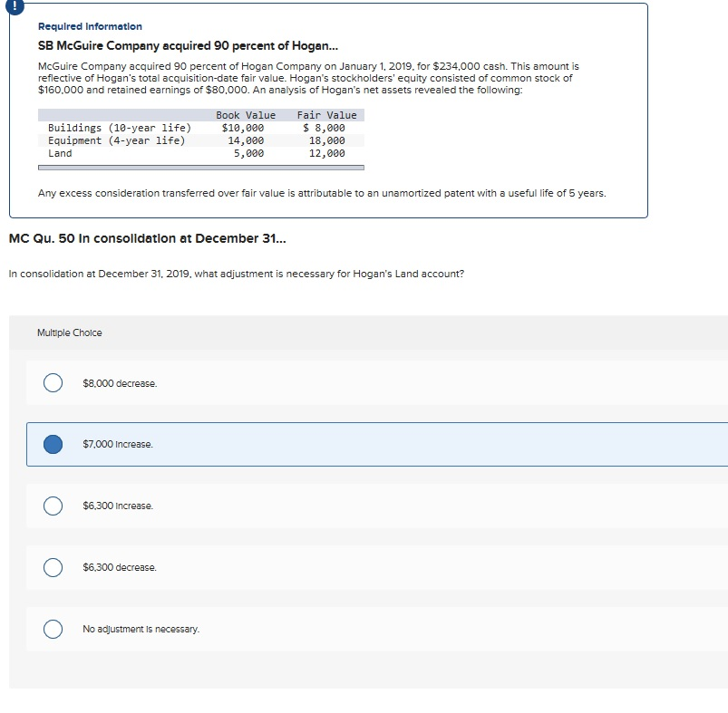Click the 'Fair Value' column header
Viewport: 728px width, 713px height.
pyautogui.click(x=327, y=115)
